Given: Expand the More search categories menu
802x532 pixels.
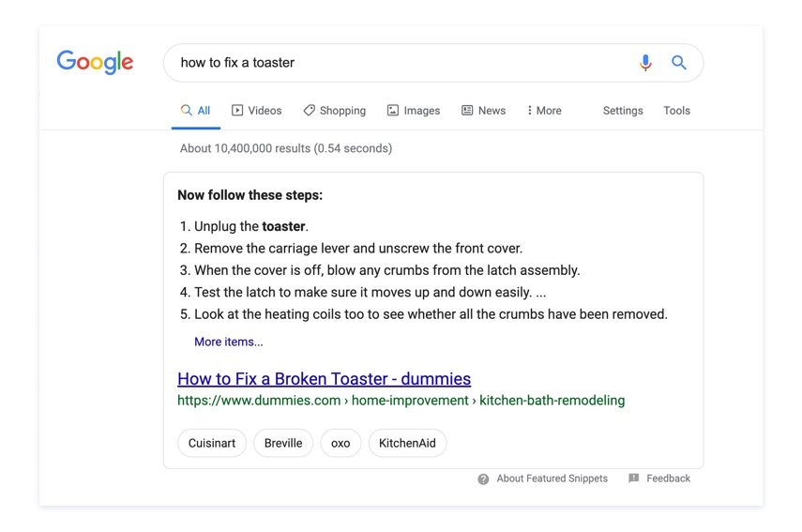Looking at the screenshot, I should click(544, 111).
